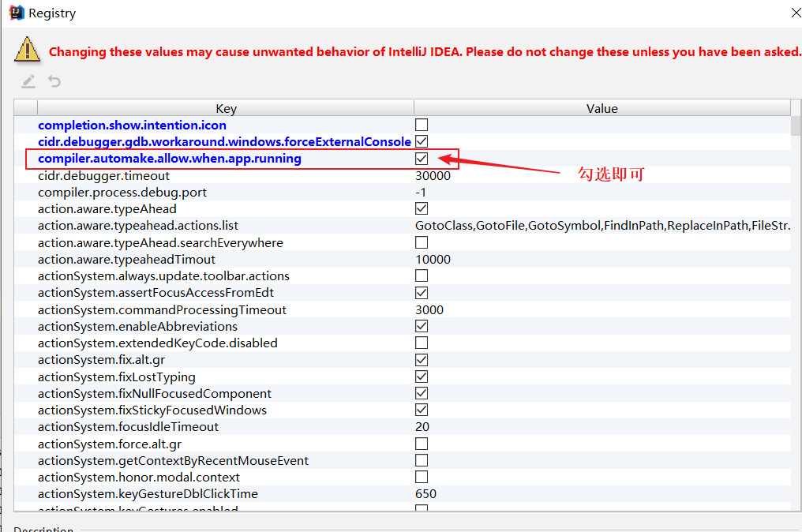Select actionSystem.force.alt.gr key

tap(110, 444)
